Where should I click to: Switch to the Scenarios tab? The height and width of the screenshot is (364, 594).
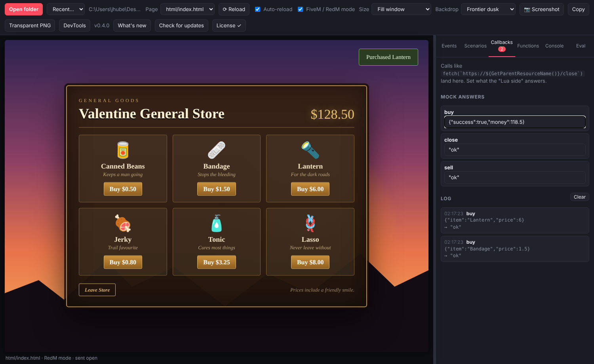pyautogui.click(x=475, y=46)
